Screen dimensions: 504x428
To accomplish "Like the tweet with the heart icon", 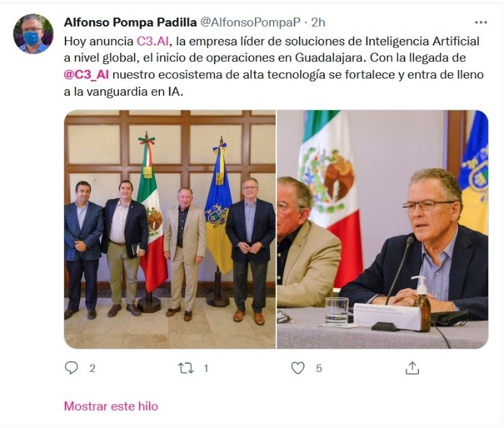I will 297,368.
